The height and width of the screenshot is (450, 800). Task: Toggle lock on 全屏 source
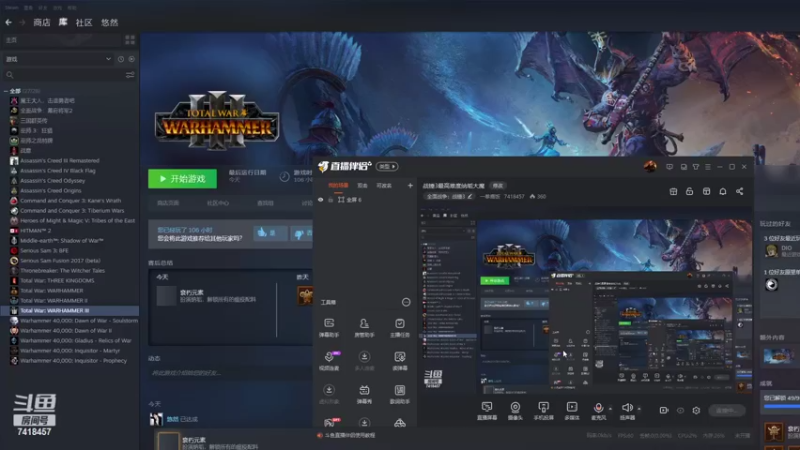click(331, 200)
